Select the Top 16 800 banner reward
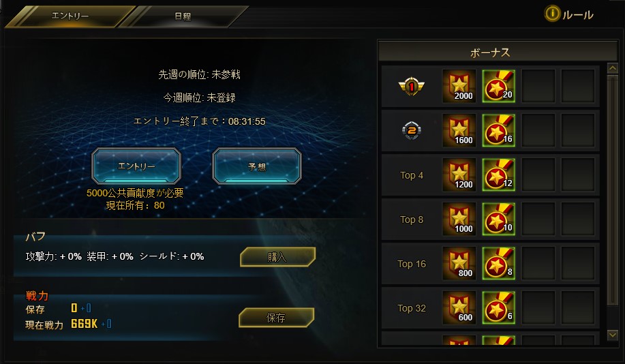 point(459,263)
